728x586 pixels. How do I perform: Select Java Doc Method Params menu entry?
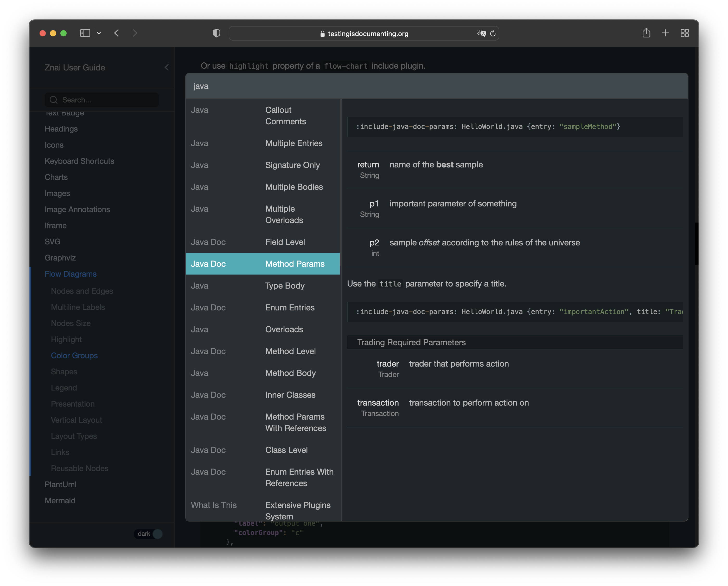pyautogui.click(x=262, y=263)
